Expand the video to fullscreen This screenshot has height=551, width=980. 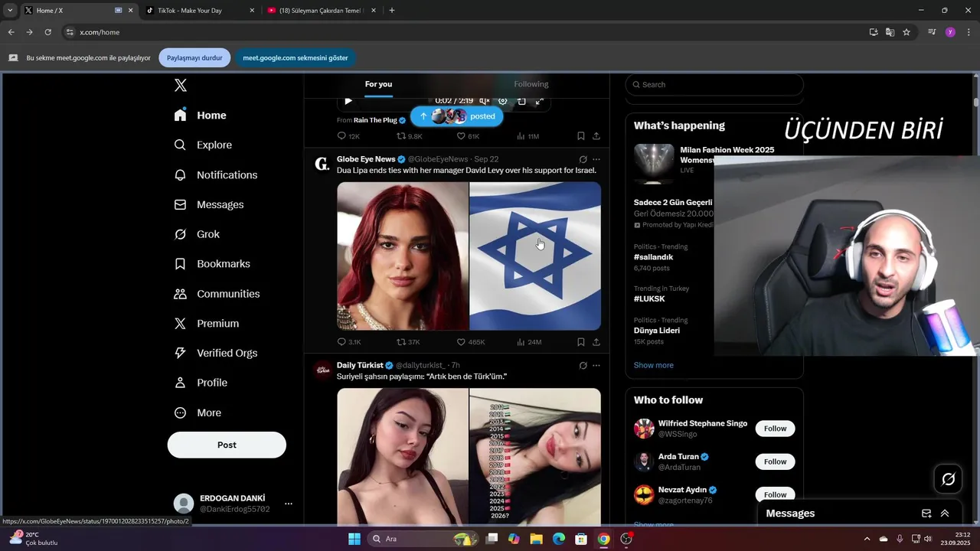(540, 101)
